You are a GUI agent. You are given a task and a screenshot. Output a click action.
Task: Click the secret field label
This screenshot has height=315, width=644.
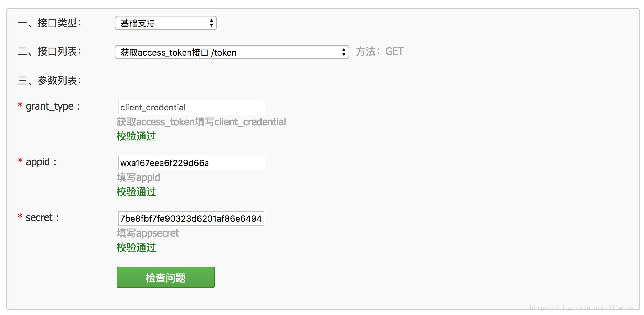42,218
